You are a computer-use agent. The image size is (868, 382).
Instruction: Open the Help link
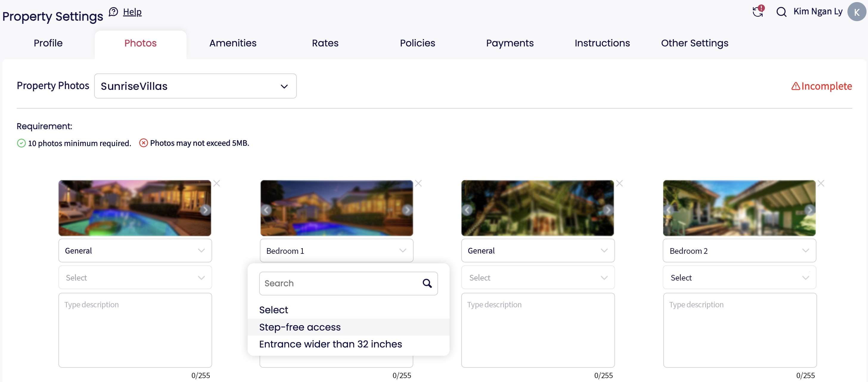[x=132, y=12]
